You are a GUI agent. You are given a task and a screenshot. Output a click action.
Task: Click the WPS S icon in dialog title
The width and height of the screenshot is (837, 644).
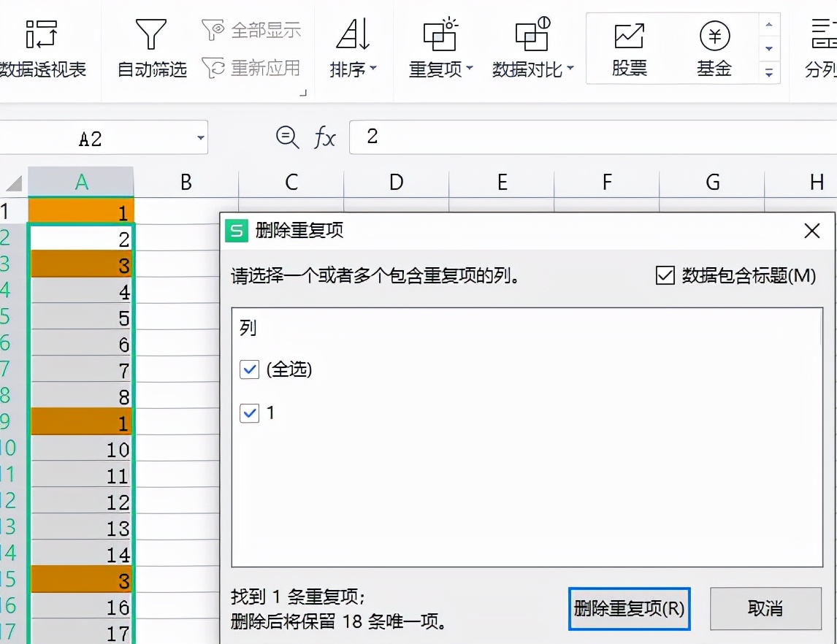click(x=237, y=231)
